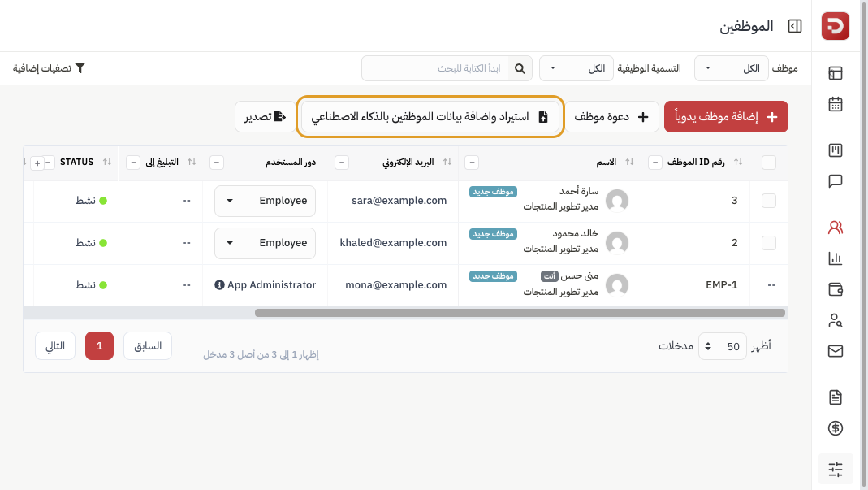868x490 pixels.
Task: Sort by STATUS column arrows
Action: point(107,162)
